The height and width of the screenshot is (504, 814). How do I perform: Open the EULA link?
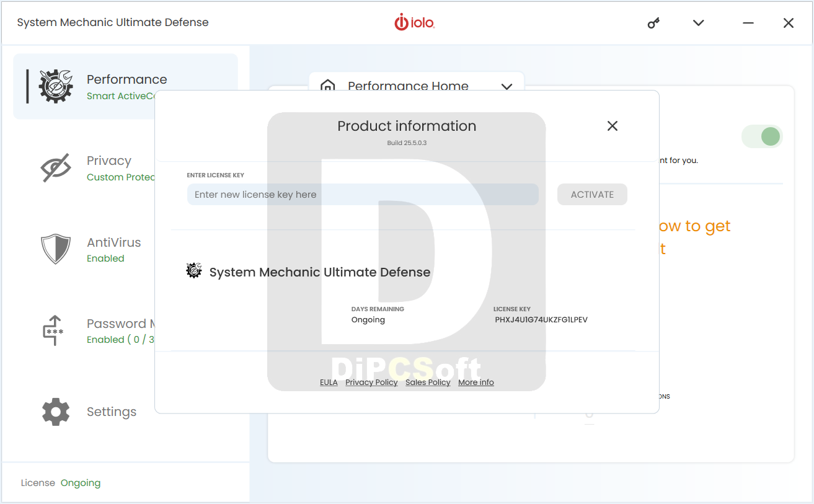(329, 382)
